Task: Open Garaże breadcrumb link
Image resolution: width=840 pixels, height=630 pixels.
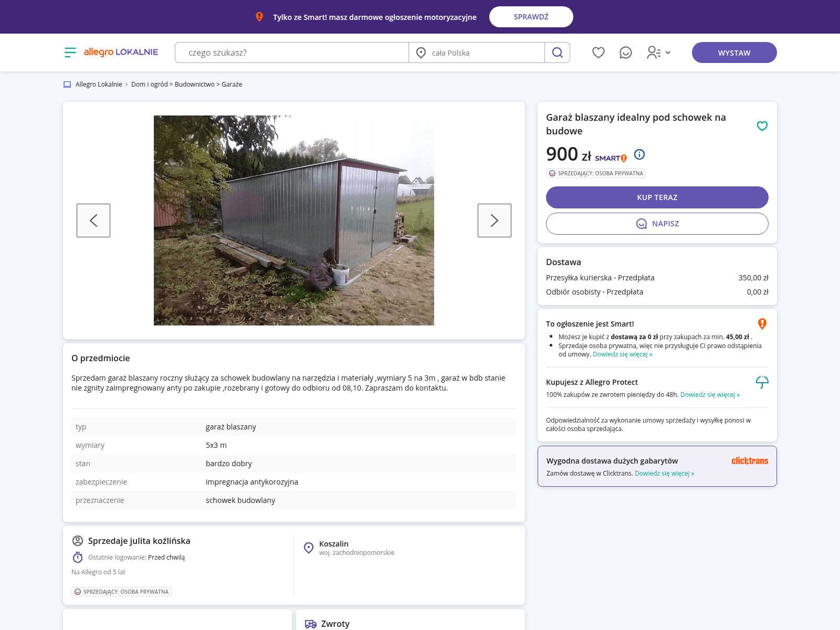Action: (232, 85)
